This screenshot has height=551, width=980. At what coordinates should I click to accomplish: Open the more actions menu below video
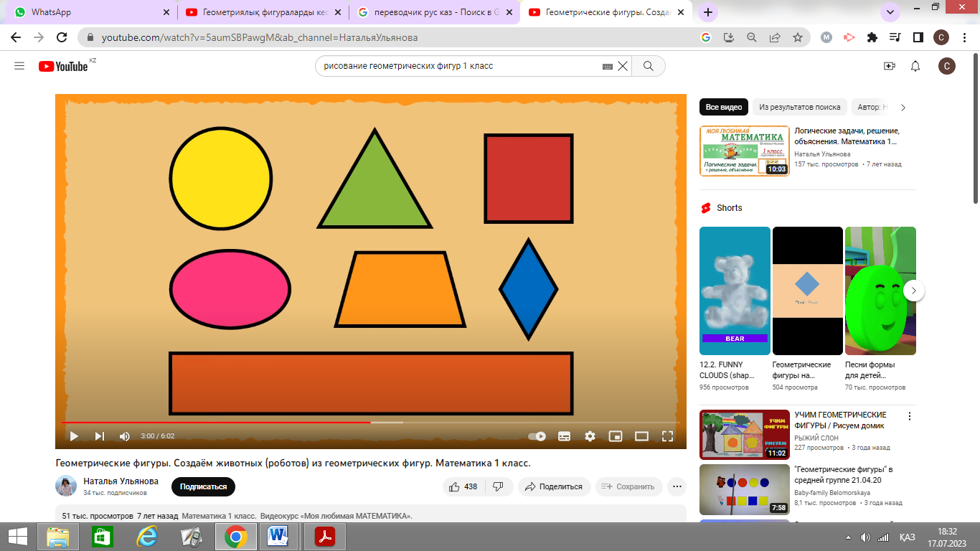click(x=677, y=486)
